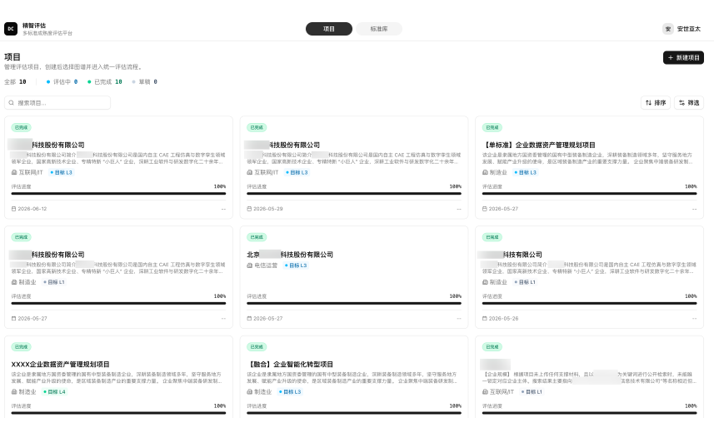Click progress bar of 北京 card

[354, 303]
